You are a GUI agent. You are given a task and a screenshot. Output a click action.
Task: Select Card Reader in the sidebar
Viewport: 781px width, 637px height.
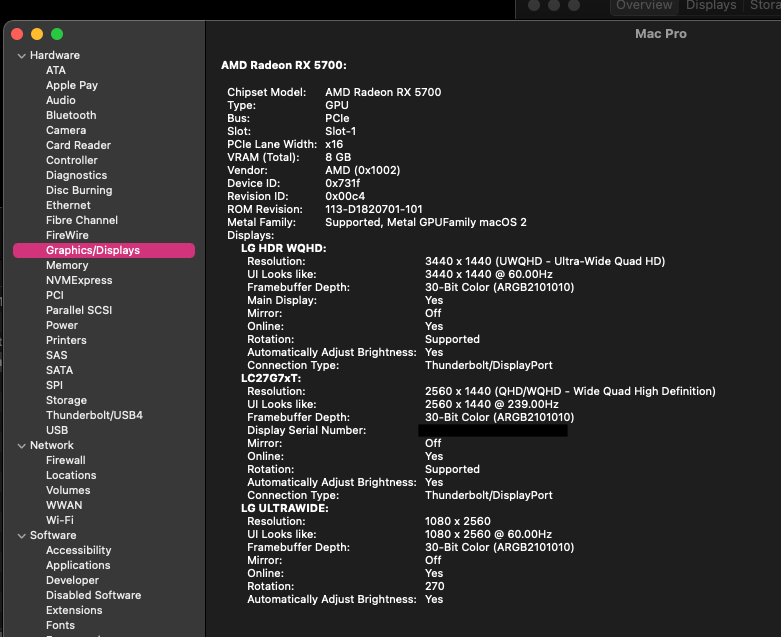pyautogui.click(x=78, y=145)
